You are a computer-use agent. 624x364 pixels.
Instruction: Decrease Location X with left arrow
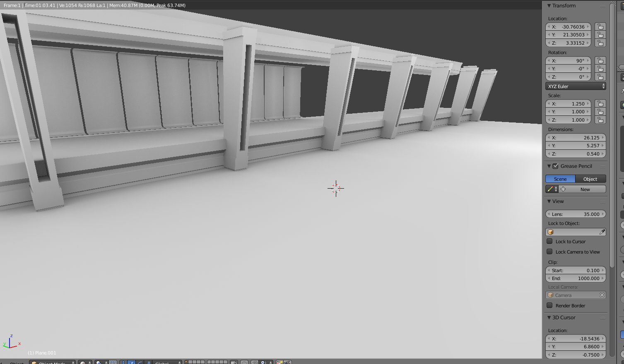[549, 26]
